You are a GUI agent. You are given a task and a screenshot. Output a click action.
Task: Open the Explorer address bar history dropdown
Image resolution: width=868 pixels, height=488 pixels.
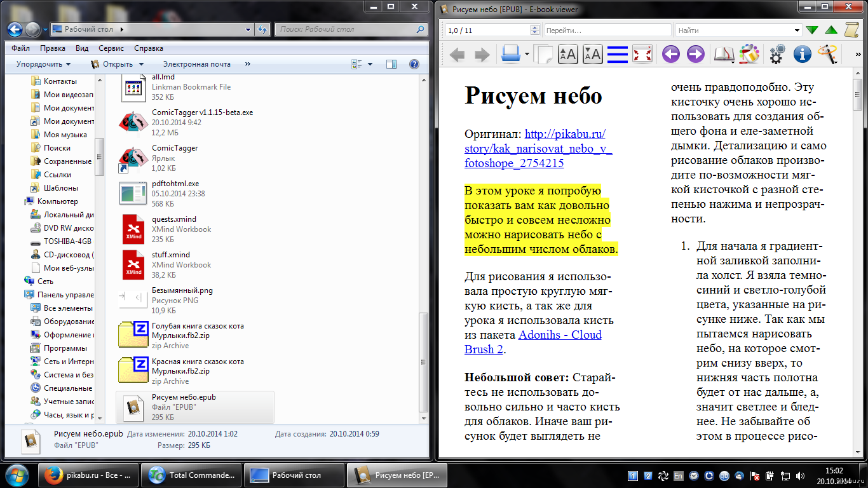tap(248, 29)
